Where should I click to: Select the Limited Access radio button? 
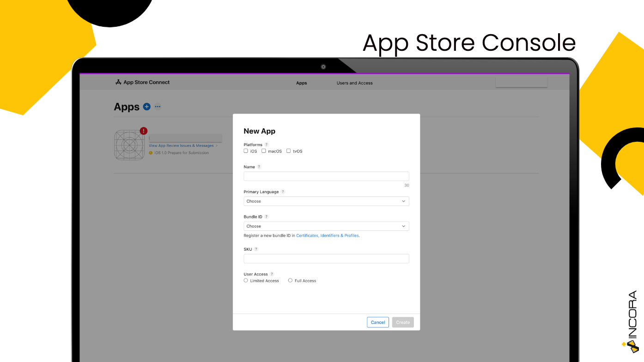pyautogui.click(x=246, y=280)
